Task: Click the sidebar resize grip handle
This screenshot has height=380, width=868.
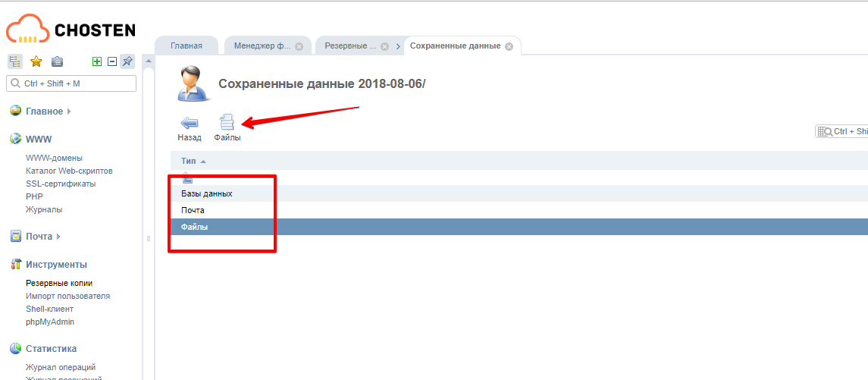Action: coord(148,239)
